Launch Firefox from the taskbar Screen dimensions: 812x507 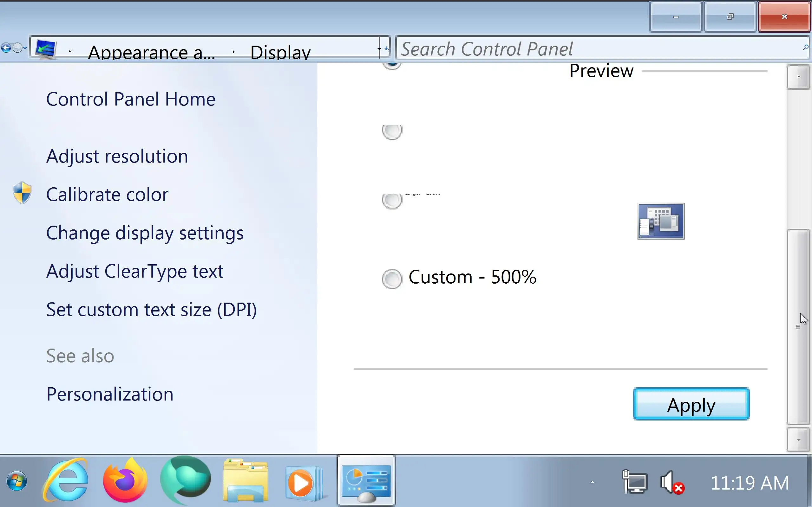[x=125, y=481]
